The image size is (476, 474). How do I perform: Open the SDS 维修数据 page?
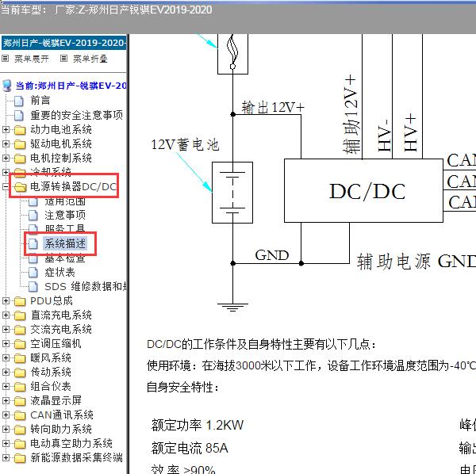coord(86,287)
